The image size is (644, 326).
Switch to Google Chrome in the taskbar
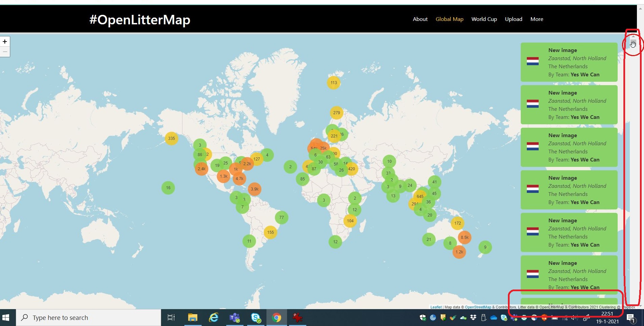click(277, 318)
